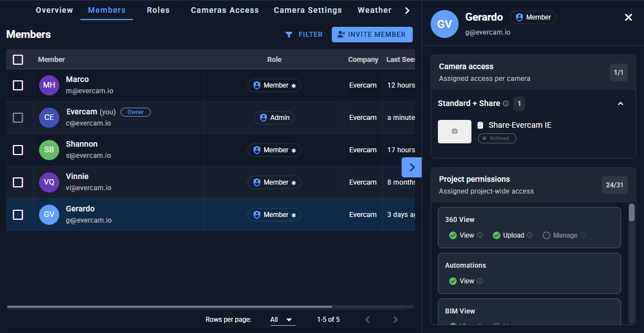Click the clipboard icon beside Share-Evercam IE
644x333 pixels.
click(x=480, y=126)
